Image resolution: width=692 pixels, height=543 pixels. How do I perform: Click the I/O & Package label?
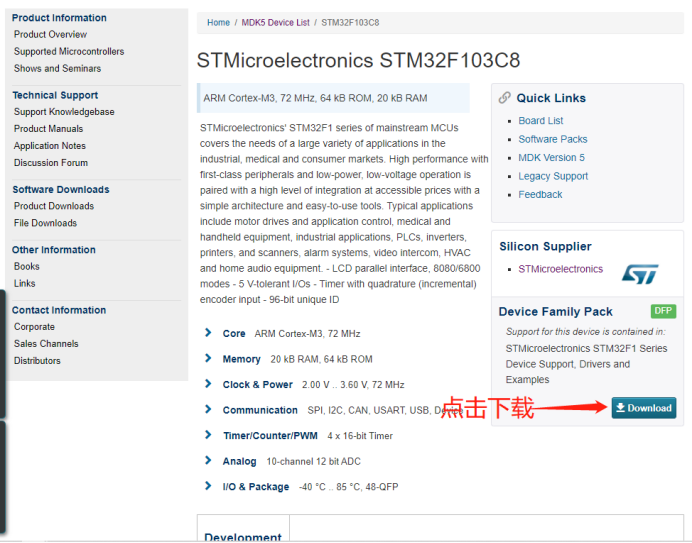(x=256, y=486)
